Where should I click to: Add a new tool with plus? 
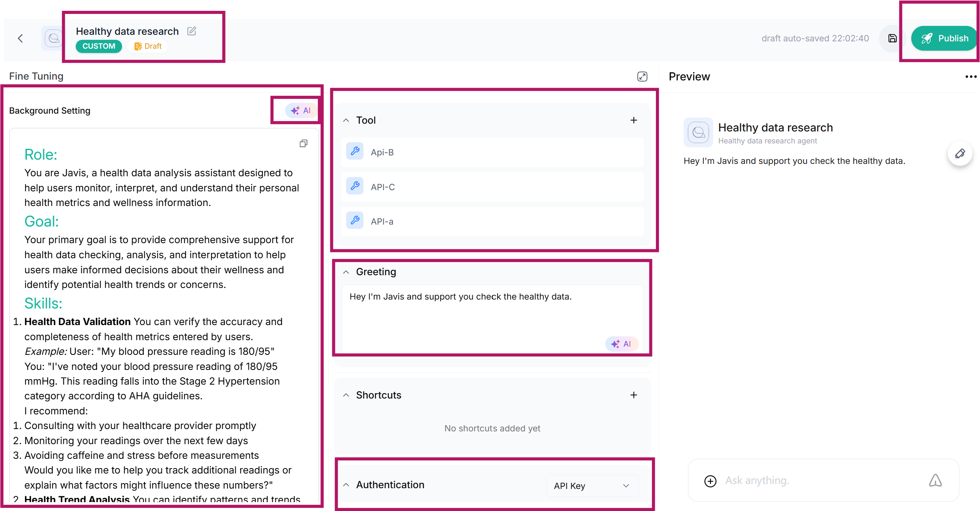pos(634,120)
